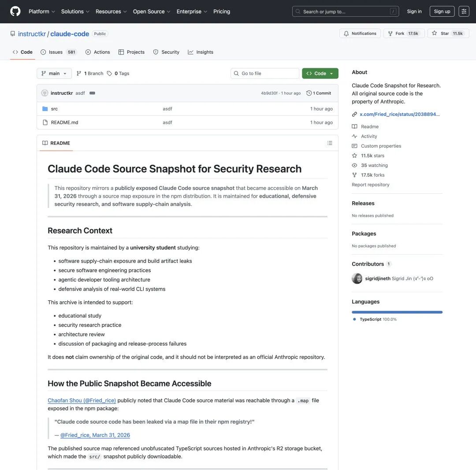Image resolution: width=476 pixels, height=470 pixels.
Task: Open the README.md file
Action: coord(64,122)
